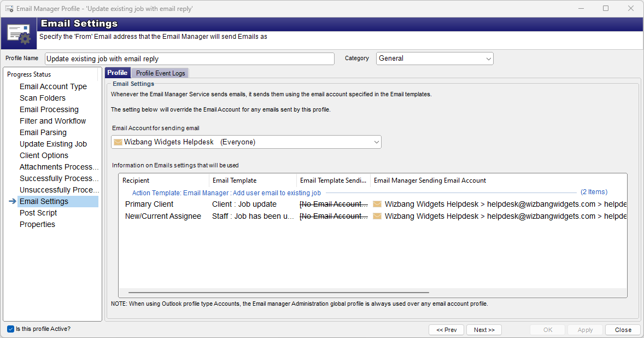Click the OK button

click(x=548, y=330)
